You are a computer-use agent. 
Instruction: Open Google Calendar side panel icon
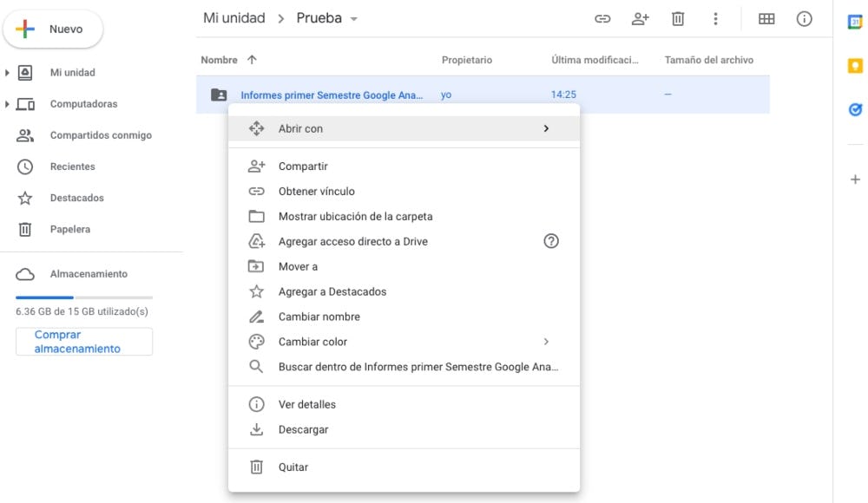pyautogui.click(x=855, y=23)
